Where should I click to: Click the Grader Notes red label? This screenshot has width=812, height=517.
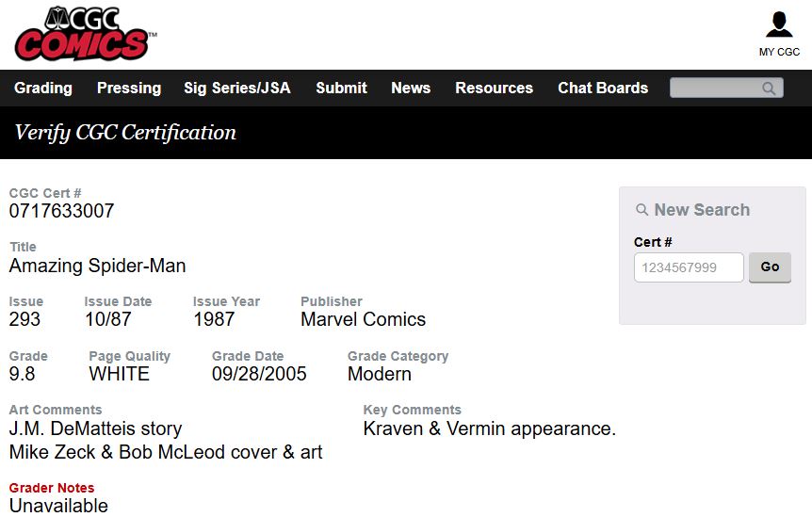coord(52,488)
